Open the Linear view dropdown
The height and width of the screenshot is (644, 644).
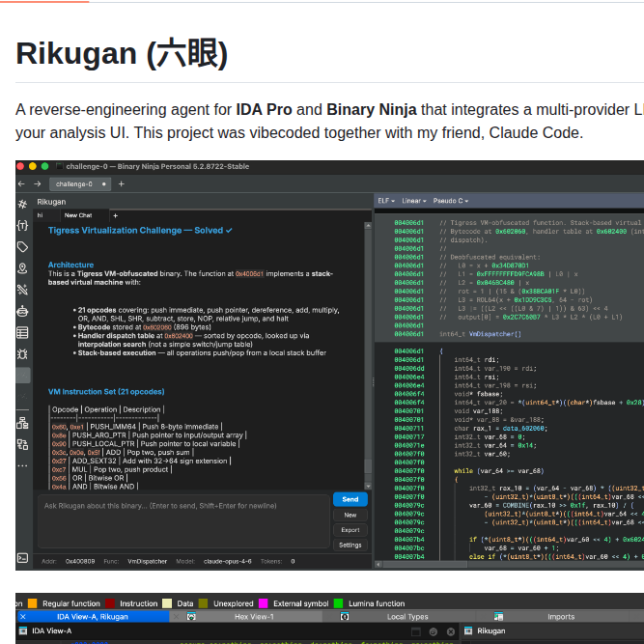pos(414,201)
